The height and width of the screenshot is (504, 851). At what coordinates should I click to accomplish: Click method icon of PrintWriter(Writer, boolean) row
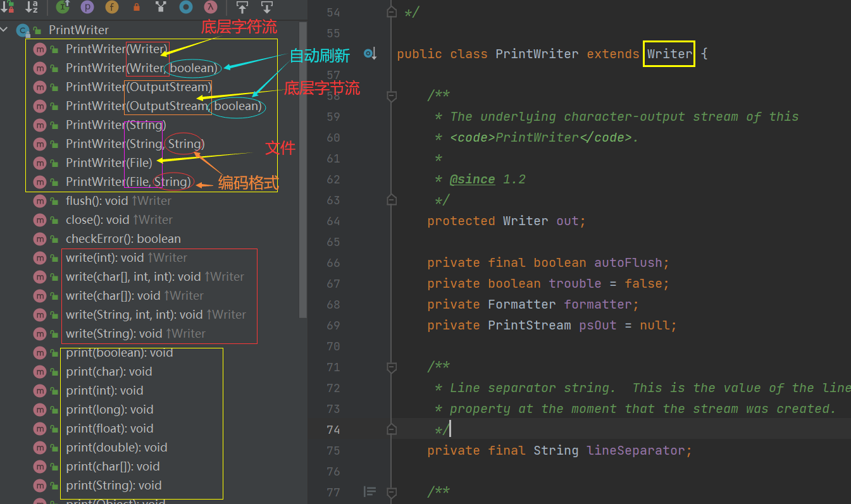pyautogui.click(x=40, y=68)
